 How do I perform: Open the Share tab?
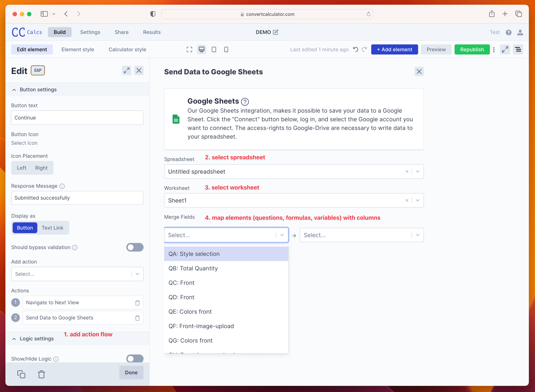point(122,32)
